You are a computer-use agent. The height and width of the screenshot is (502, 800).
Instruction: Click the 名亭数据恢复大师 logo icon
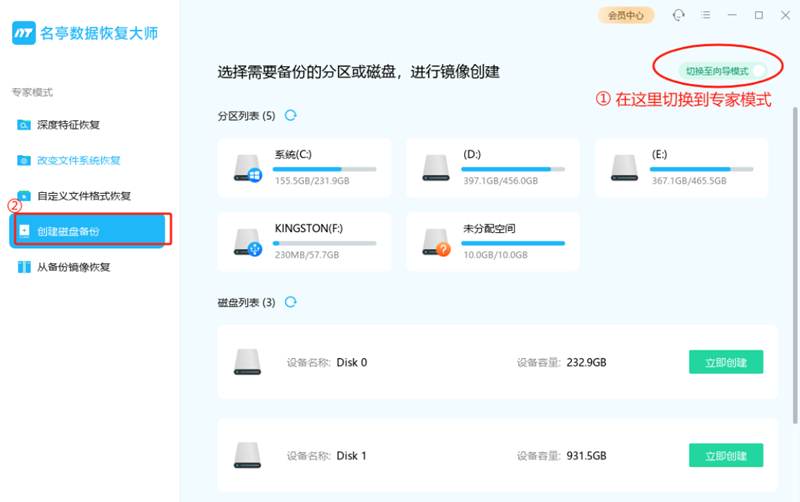(x=23, y=33)
